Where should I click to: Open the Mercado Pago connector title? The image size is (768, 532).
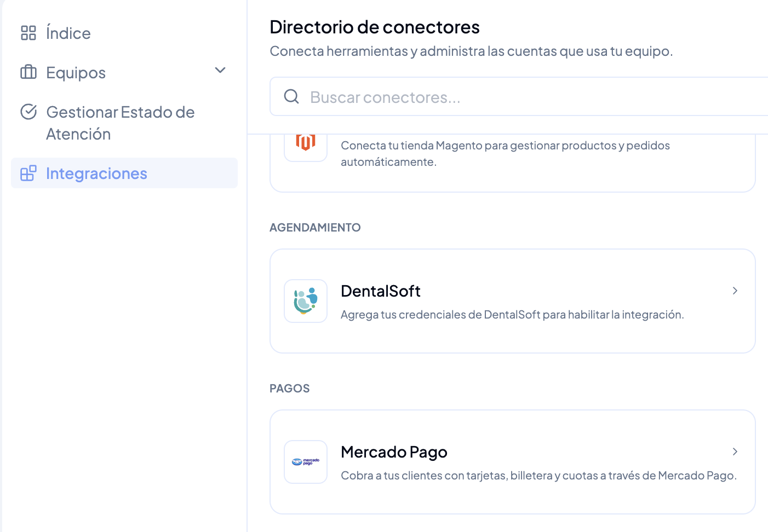point(394,452)
